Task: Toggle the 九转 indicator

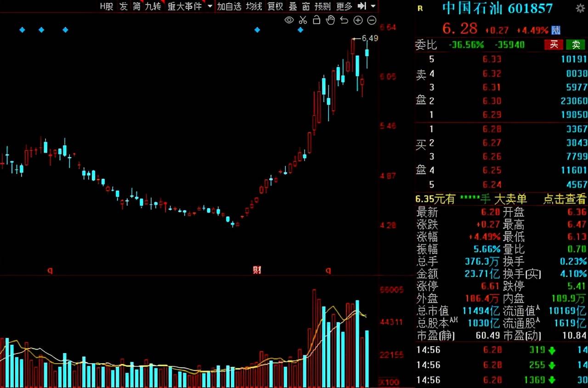Action: click(153, 6)
